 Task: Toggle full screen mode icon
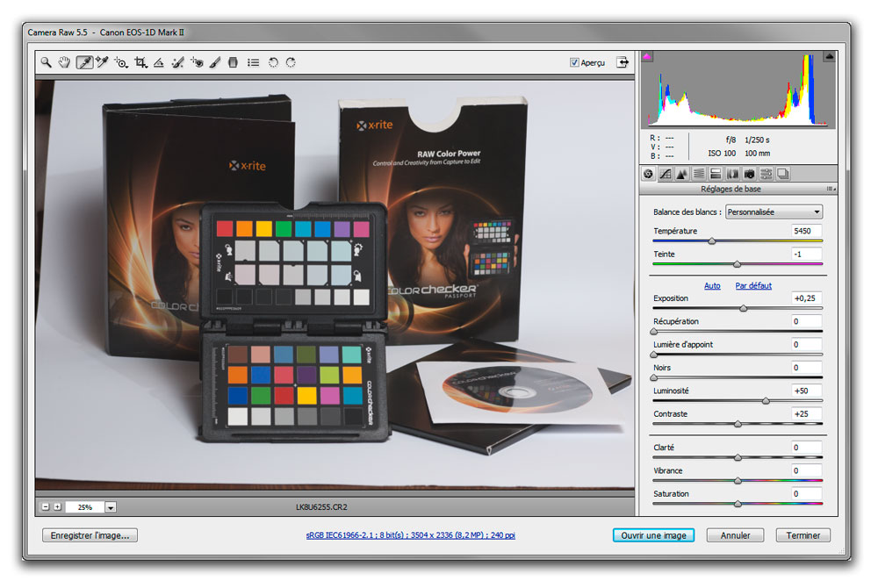623,62
